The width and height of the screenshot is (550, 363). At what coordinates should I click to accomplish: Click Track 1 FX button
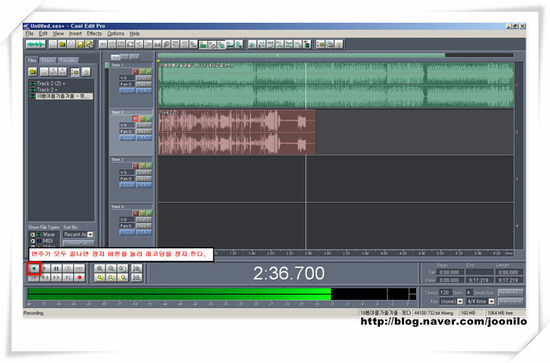coord(144,91)
